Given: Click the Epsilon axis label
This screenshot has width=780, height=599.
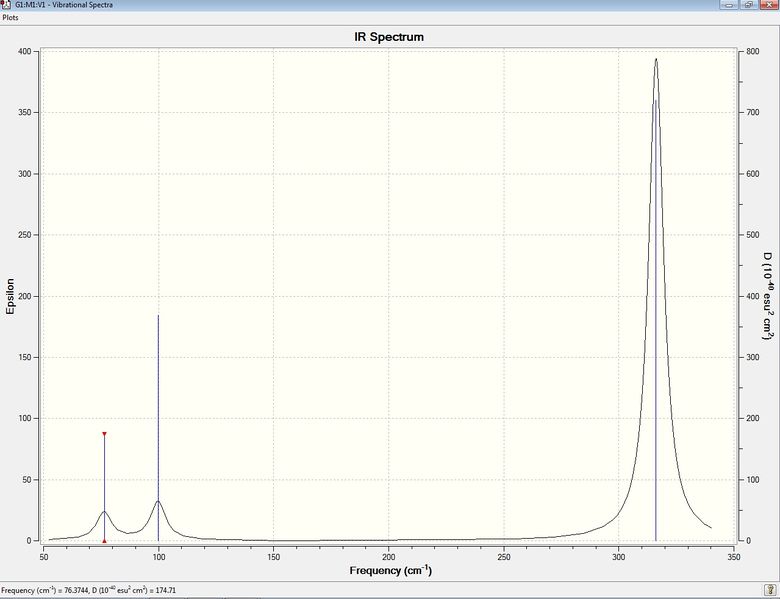Looking at the screenshot, I should (10, 296).
